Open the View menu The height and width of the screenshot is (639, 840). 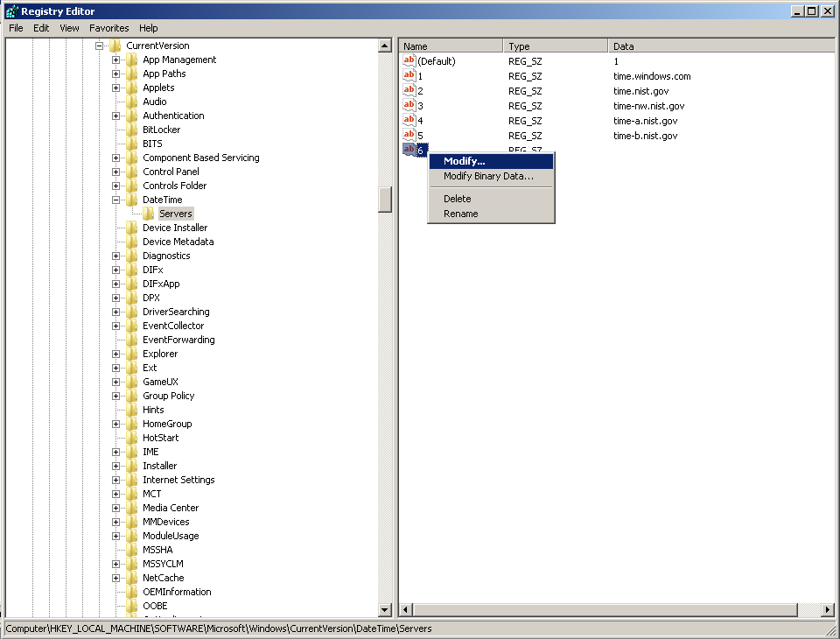[x=69, y=28]
